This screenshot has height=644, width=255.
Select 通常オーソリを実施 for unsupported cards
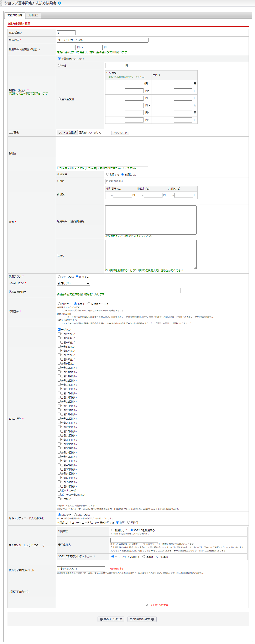tap(144, 556)
